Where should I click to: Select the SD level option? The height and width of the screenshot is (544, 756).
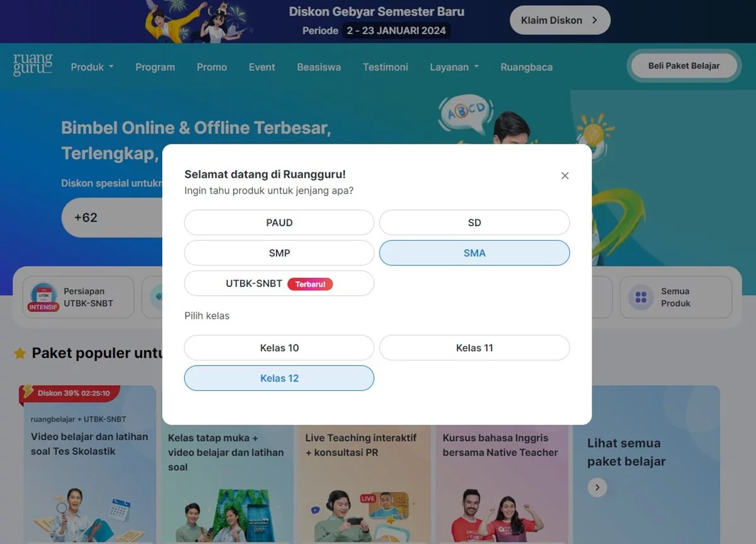[x=474, y=223]
